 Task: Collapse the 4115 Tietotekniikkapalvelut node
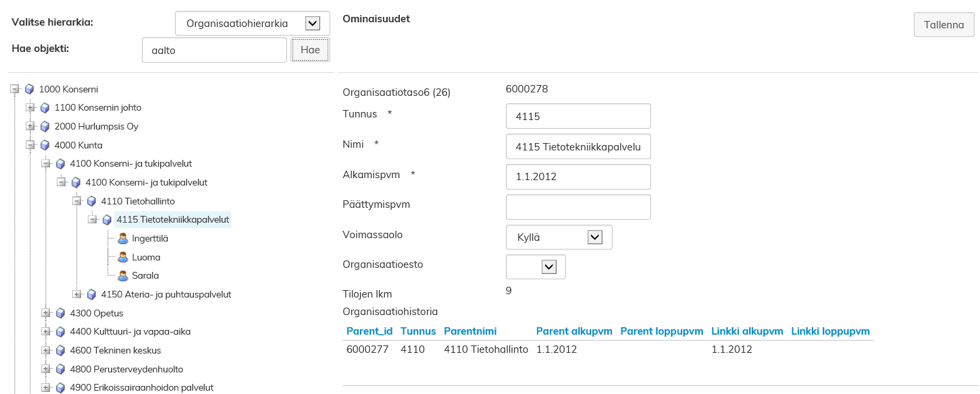(92, 219)
